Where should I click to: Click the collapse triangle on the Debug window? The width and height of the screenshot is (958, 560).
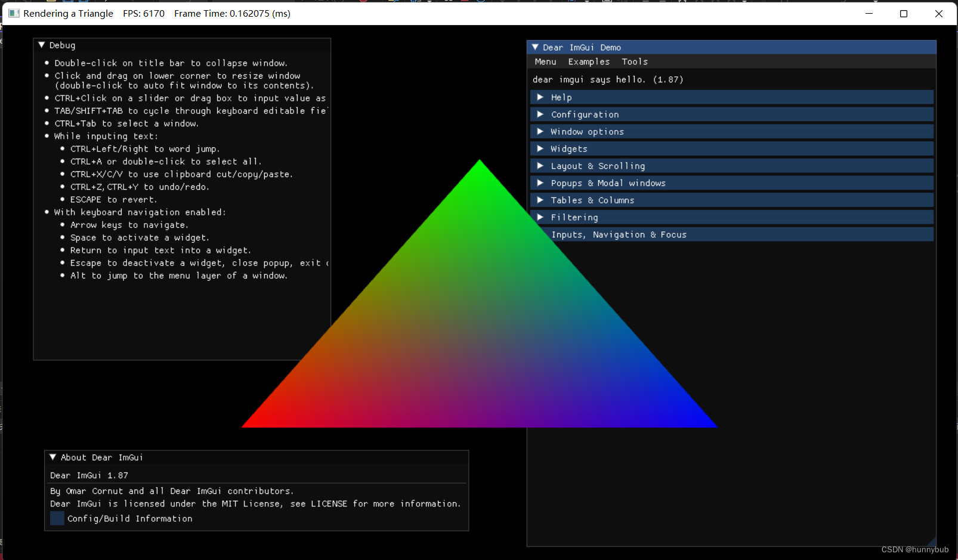click(41, 45)
